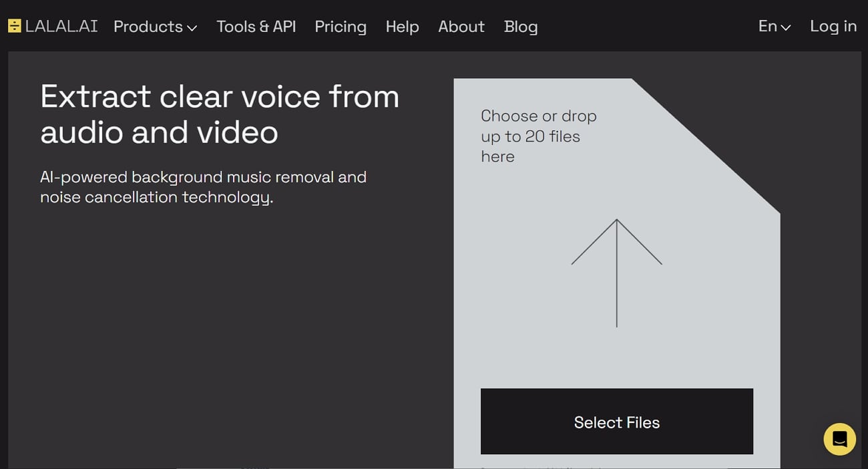868x469 pixels.
Task: Expand the chevron beside Products
Action: [192, 28]
